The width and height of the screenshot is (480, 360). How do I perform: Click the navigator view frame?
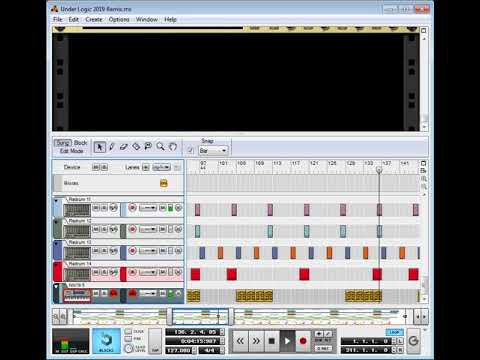click(x=201, y=316)
